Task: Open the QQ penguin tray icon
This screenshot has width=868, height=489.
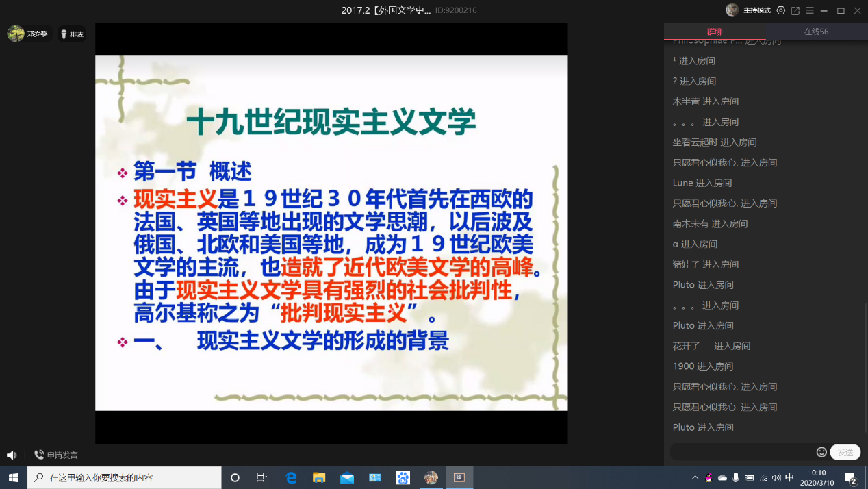Action: coord(709,477)
